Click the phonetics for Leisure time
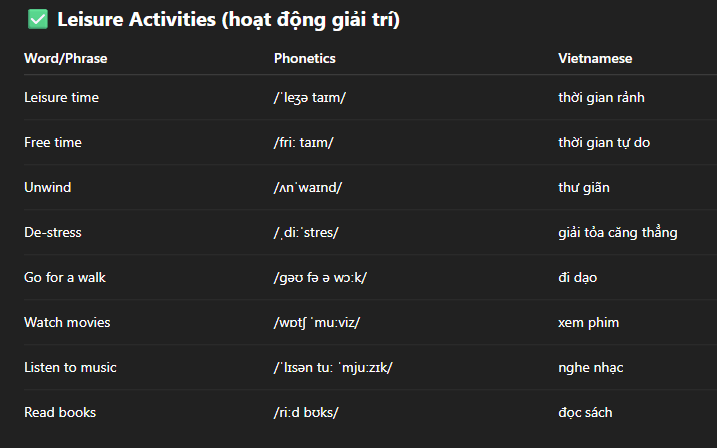 pyautogui.click(x=310, y=97)
